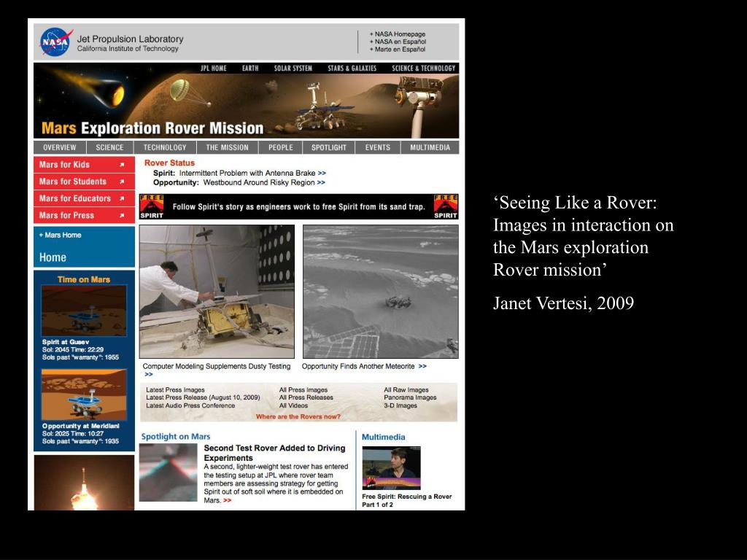The width and height of the screenshot is (747, 560).
Task: Click Spirit intermittent problem status text
Action: [247, 174]
